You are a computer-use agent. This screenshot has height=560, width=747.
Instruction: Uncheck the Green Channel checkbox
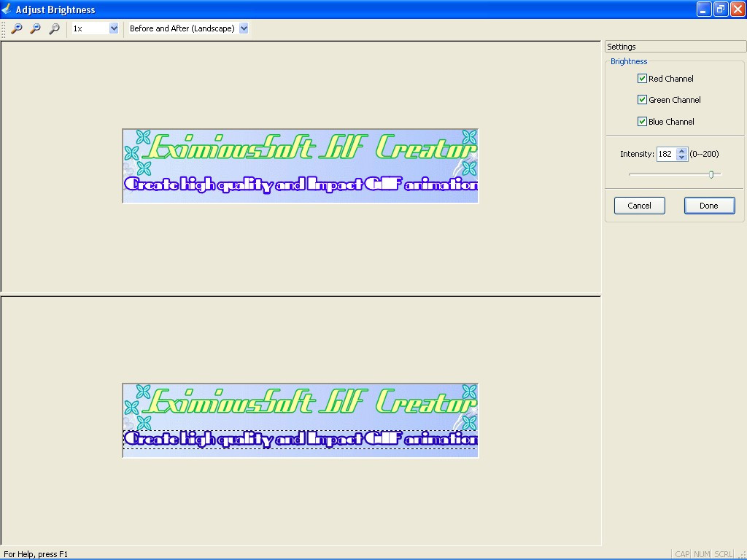coord(642,99)
